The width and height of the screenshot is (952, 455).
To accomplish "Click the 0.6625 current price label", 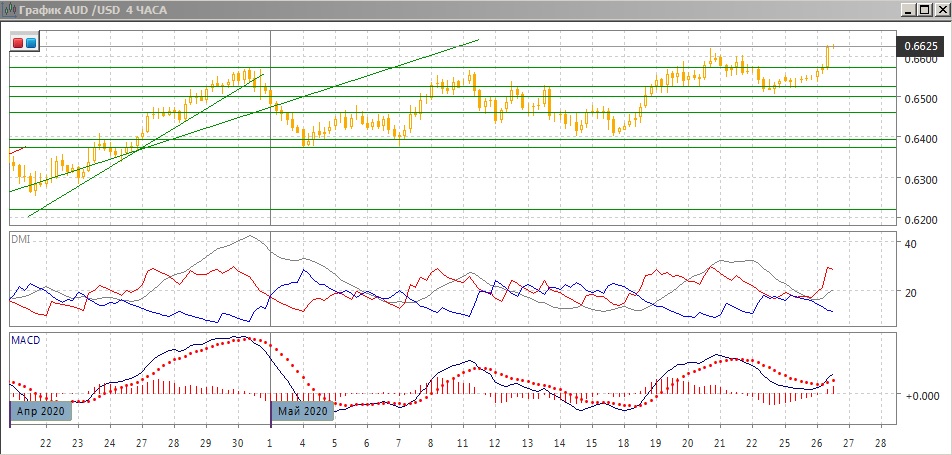I will [920, 46].
